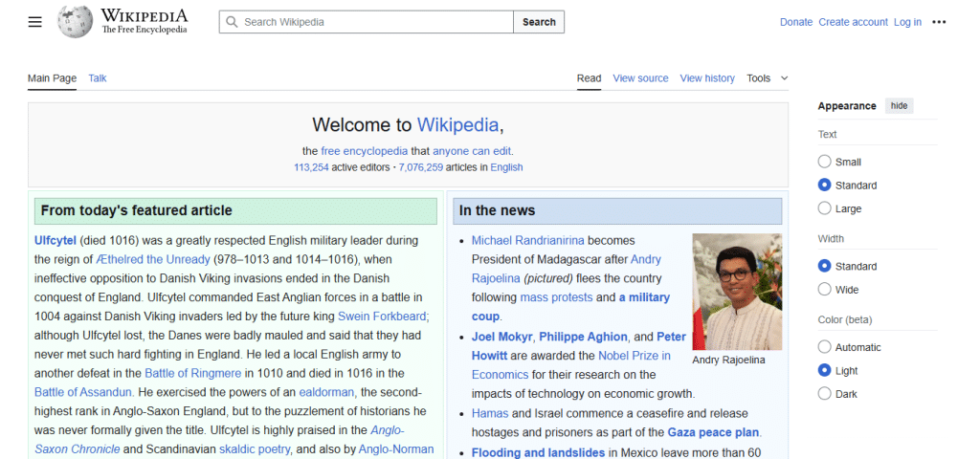The image size is (980, 459).
Task: Open the anyone can edit link
Action: click(x=472, y=150)
